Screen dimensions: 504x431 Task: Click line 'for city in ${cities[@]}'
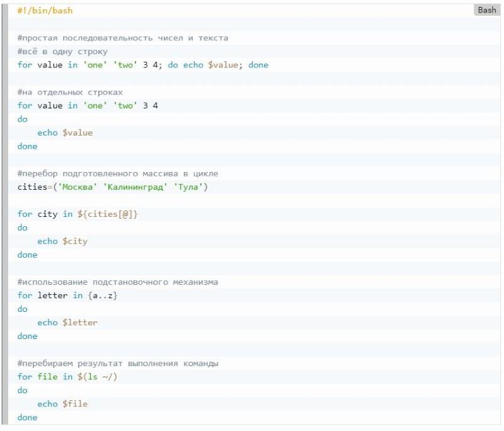(x=77, y=214)
